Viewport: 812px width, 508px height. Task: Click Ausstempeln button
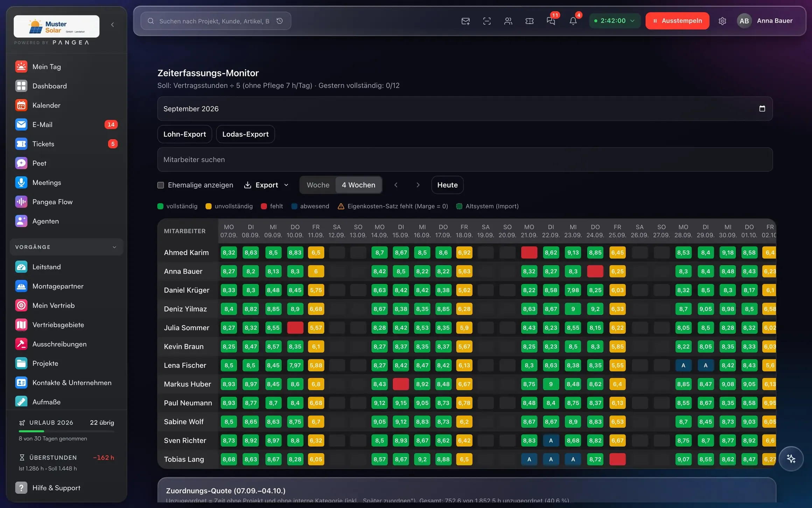[677, 21]
